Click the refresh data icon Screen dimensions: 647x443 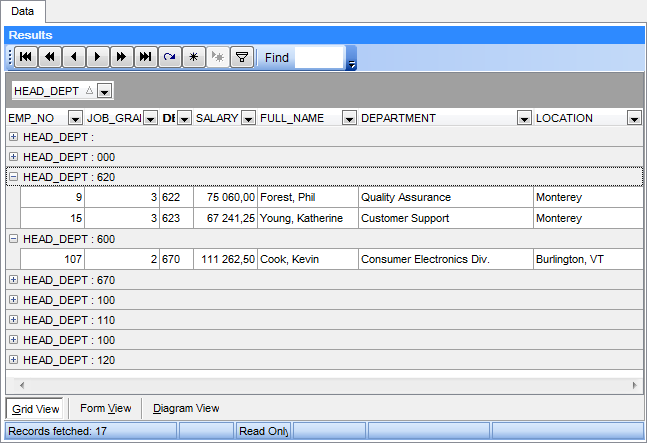point(169,58)
